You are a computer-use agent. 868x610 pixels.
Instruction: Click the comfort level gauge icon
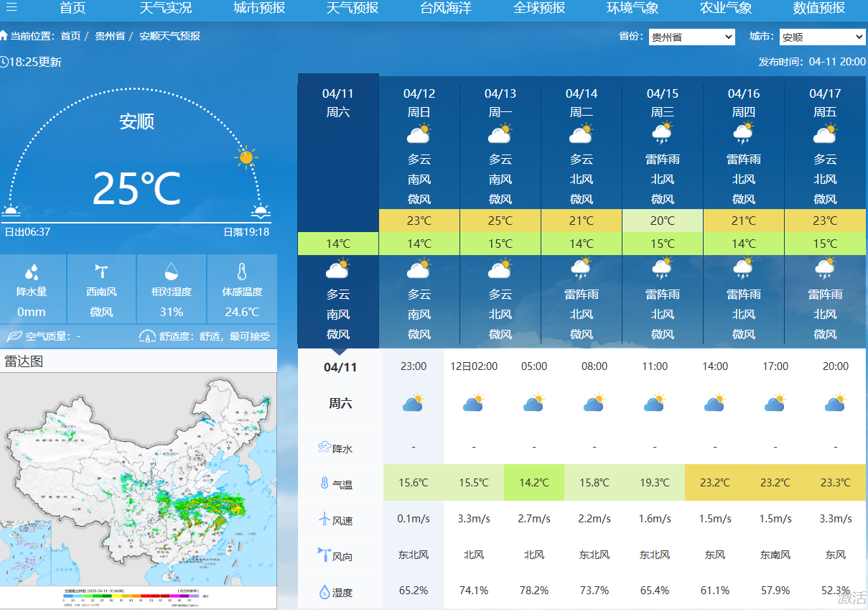pos(147,336)
